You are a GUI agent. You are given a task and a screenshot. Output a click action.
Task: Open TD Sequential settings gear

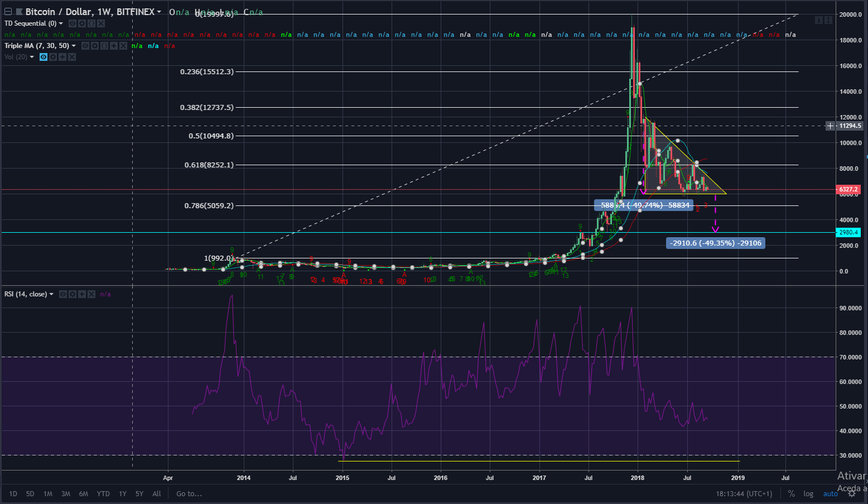pyautogui.click(x=81, y=23)
